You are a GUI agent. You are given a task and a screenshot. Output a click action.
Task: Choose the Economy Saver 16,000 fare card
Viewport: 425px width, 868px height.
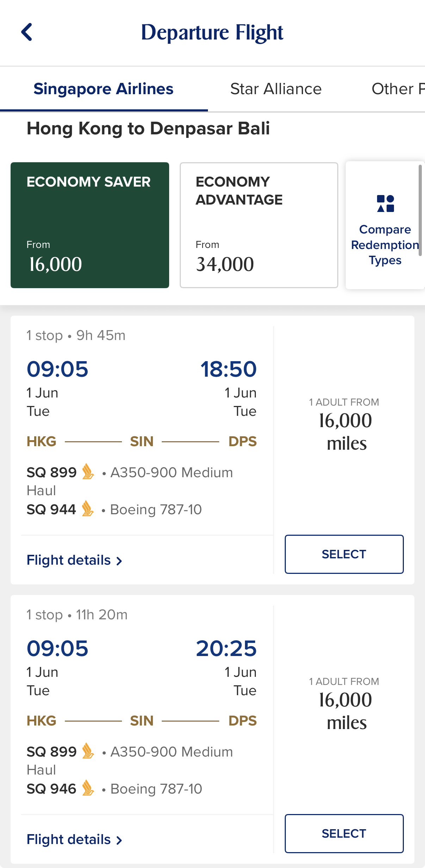(90, 225)
